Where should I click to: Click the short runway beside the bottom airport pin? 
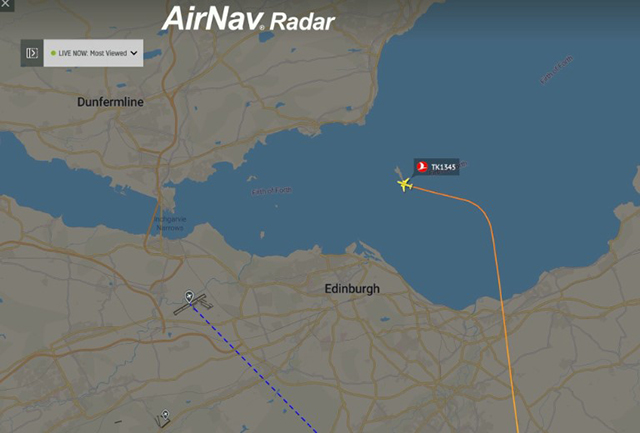coord(118,422)
